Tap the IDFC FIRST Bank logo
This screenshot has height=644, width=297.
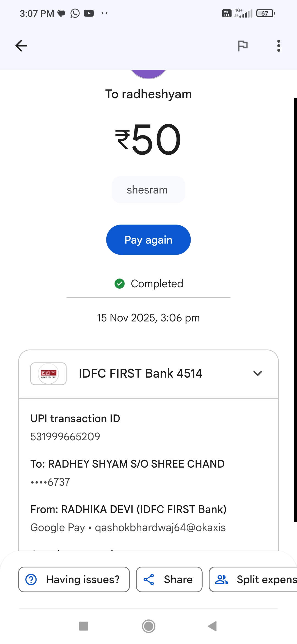(48, 373)
